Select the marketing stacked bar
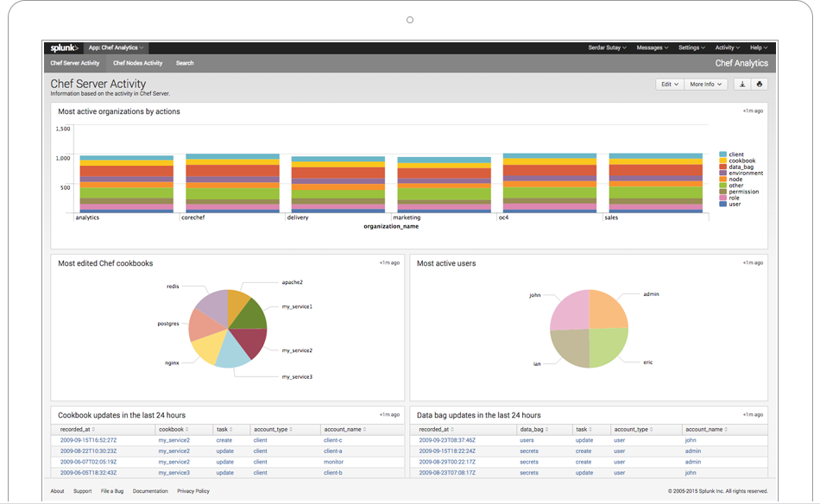Screen dimensions: 820x504 pyautogui.click(x=444, y=185)
